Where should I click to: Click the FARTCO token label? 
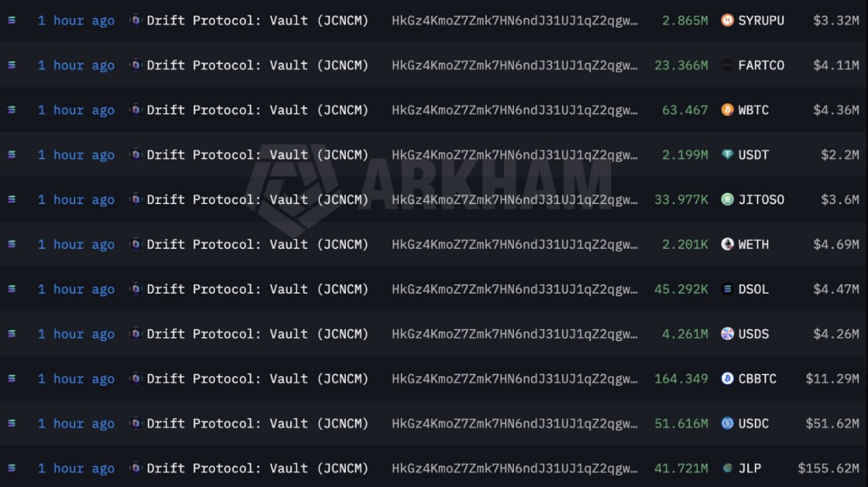pos(761,65)
